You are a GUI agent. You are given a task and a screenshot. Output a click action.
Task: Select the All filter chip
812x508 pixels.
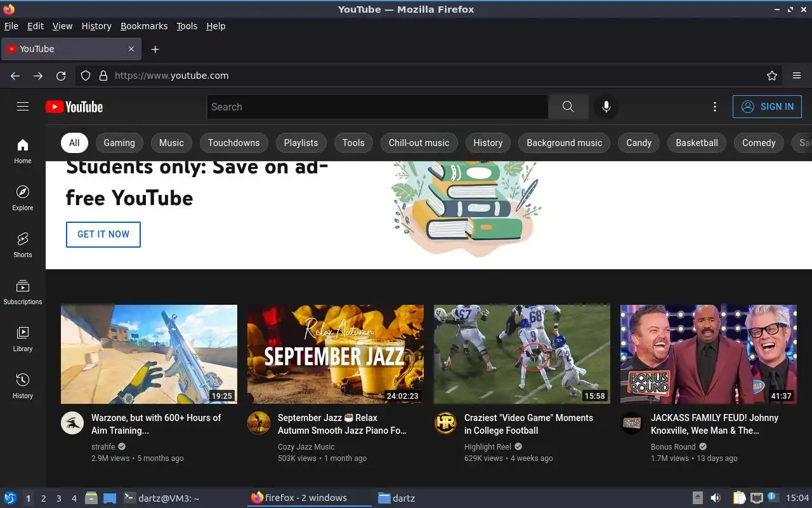(74, 143)
